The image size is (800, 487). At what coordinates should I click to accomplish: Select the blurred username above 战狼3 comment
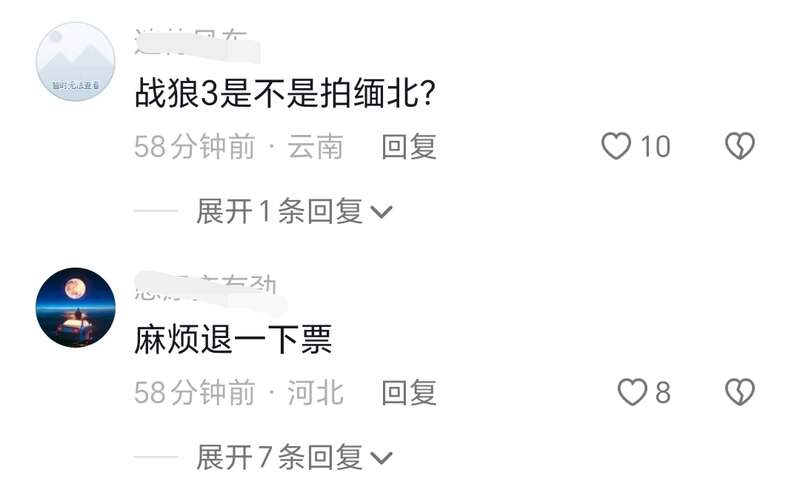(197, 44)
